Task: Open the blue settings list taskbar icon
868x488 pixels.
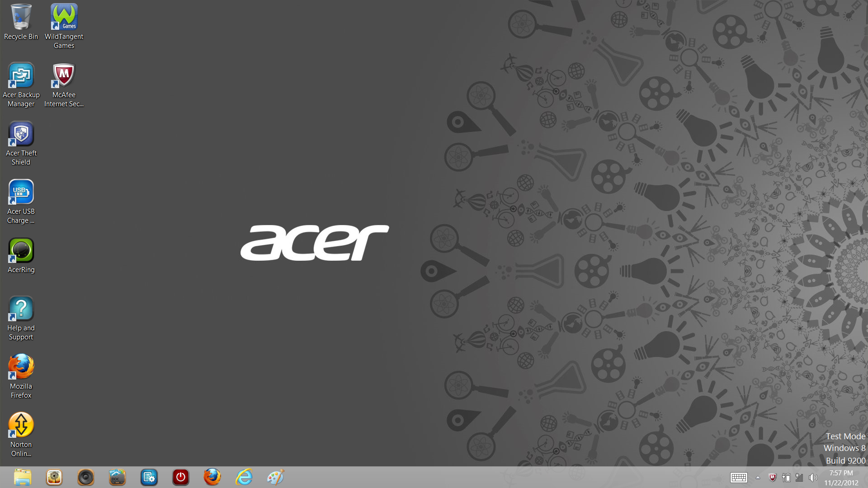Action: click(x=149, y=477)
